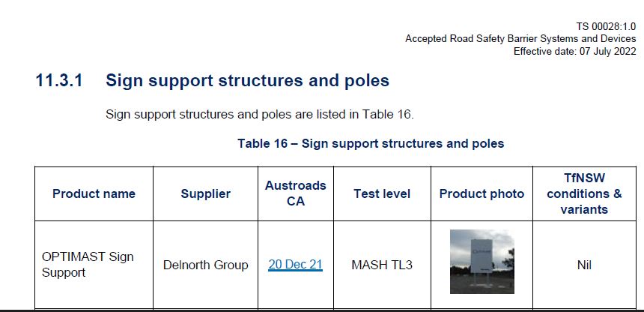Viewport: 644px width, 312px height.
Task: Click the Product photo column header
Action: tap(482, 193)
